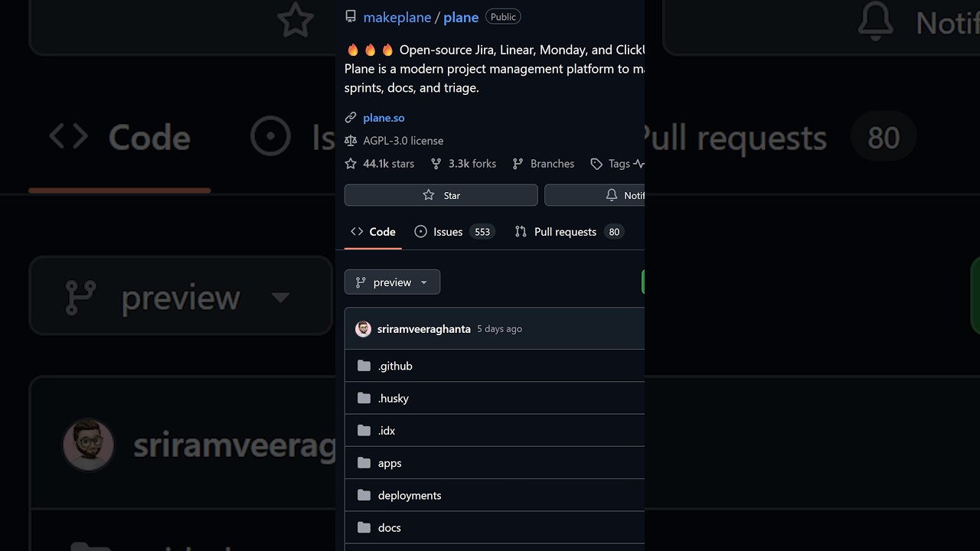Click the '5 days ago' commit timestamp

pyautogui.click(x=499, y=329)
